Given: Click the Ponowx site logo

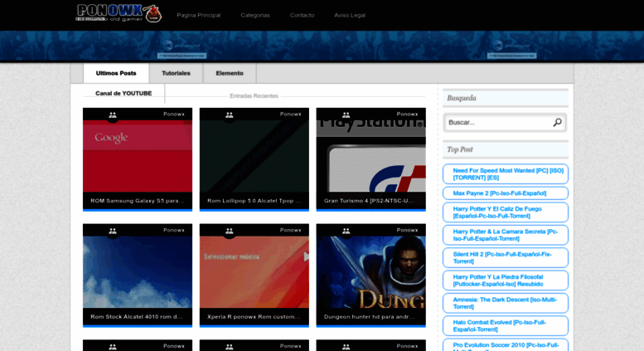Looking at the screenshot, I should [x=119, y=13].
